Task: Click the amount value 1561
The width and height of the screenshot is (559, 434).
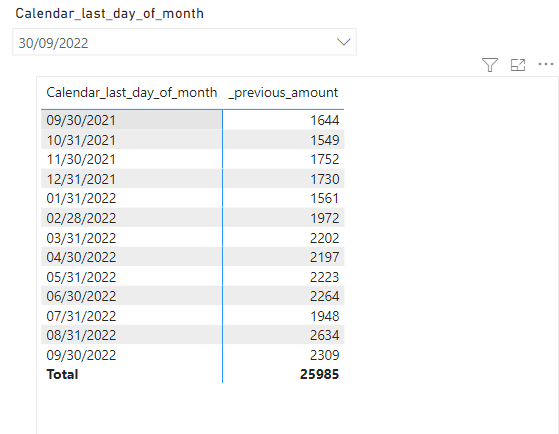Action: point(324,198)
